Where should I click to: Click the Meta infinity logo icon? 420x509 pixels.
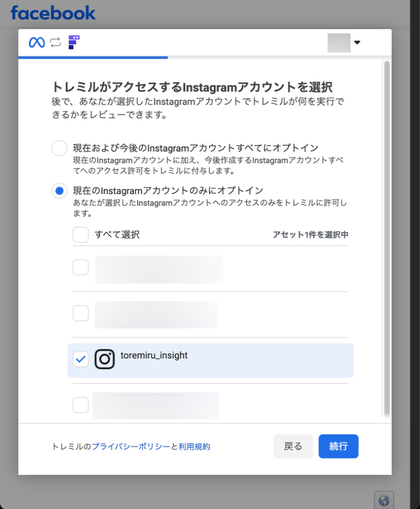pyautogui.click(x=37, y=42)
